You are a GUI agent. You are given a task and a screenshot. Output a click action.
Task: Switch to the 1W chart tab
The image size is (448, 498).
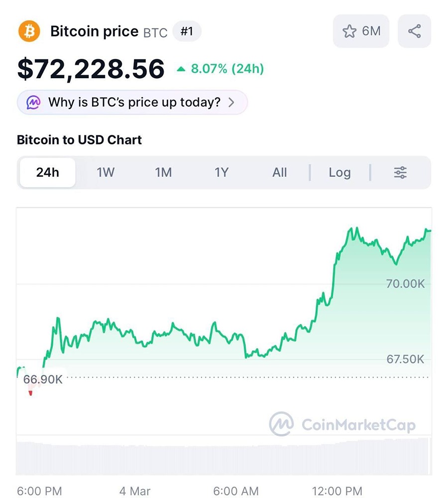point(106,172)
